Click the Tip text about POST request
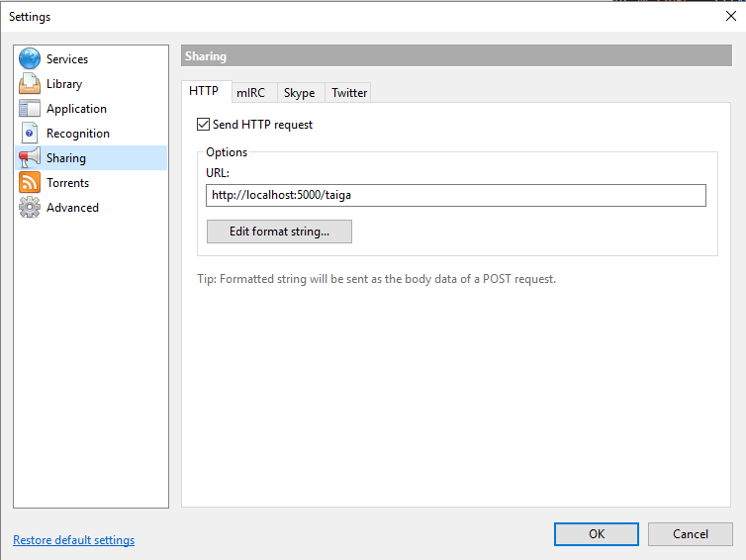 (376, 279)
